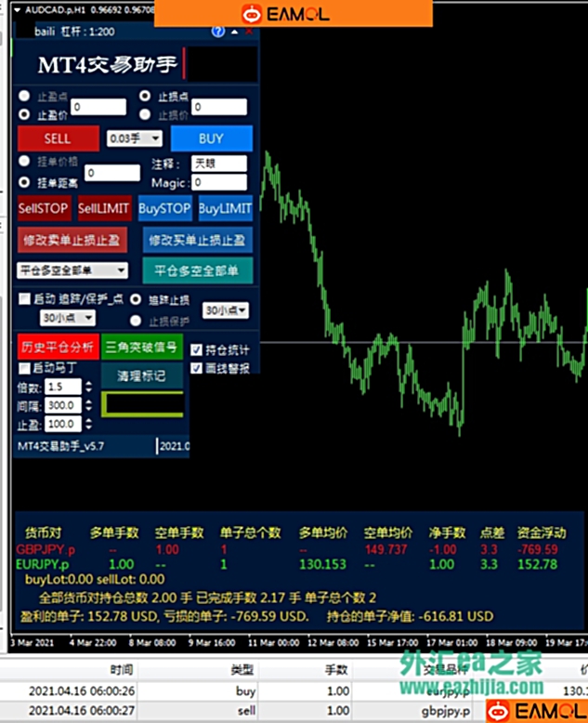The width and height of the screenshot is (588, 723).
Task: Click the 11 Mar 00:00 time axis label
Action: (x=274, y=642)
